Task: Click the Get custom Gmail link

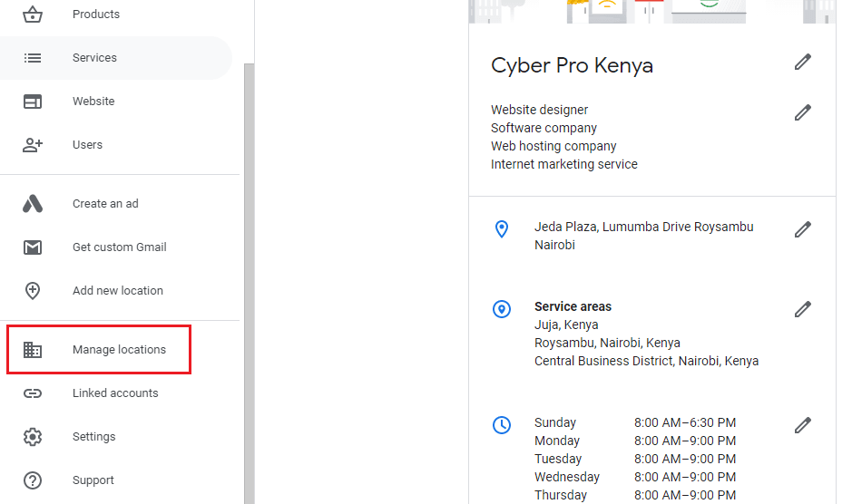Action: pyautogui.click(x=119, y=247)
